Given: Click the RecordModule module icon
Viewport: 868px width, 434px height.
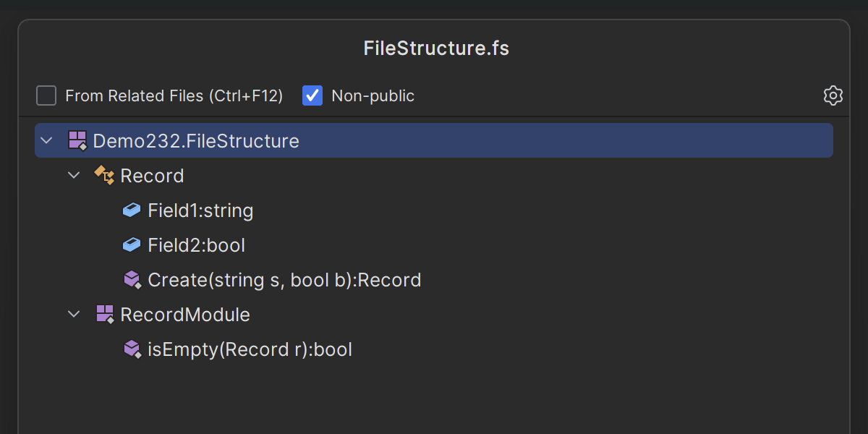Looking at the screenshot, I should 105,314.
